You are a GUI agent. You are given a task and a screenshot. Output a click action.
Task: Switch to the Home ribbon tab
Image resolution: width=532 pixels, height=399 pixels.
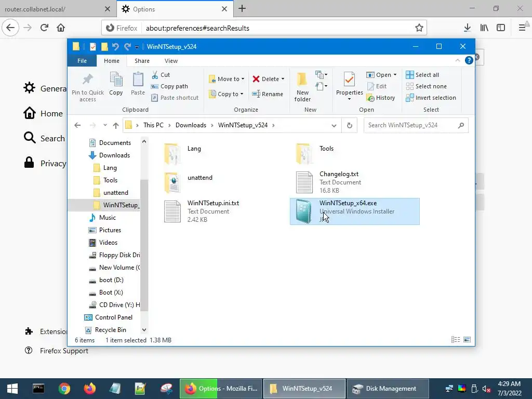click(112, 61)
